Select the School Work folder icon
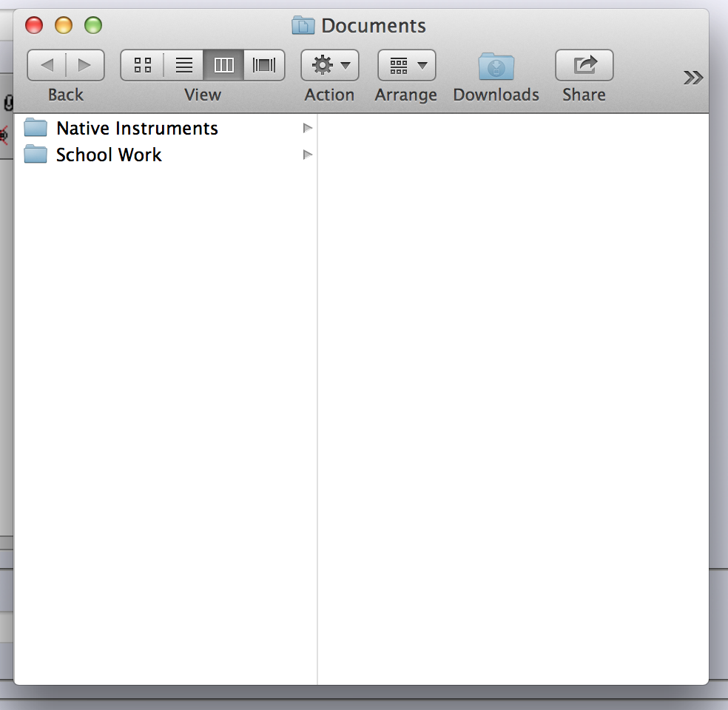Viewport: 728px width, 710px height. coord(36,154)
